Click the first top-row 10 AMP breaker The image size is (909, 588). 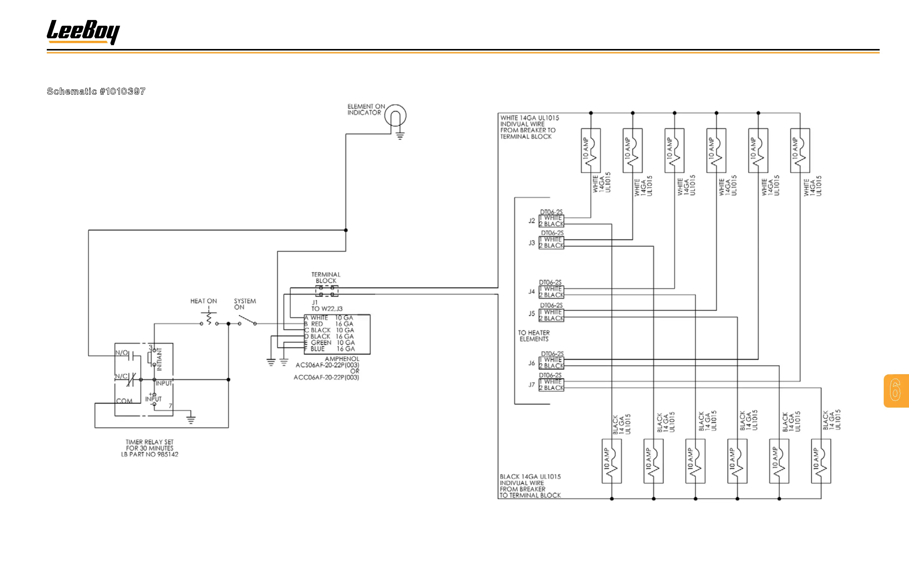click(x=590, y=150)
